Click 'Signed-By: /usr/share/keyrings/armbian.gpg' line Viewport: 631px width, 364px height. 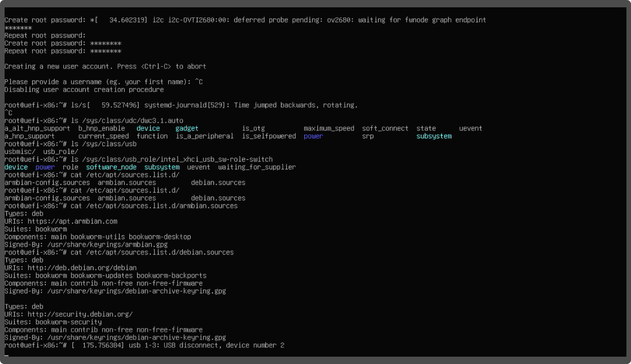pyautogui.click(x=86, y=245)
